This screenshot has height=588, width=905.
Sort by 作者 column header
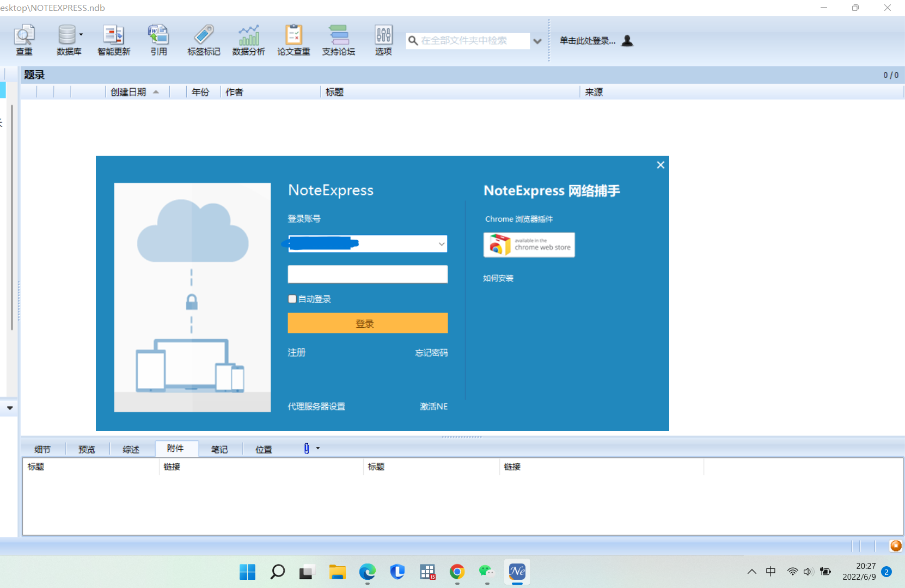click(x=271, y=92)
